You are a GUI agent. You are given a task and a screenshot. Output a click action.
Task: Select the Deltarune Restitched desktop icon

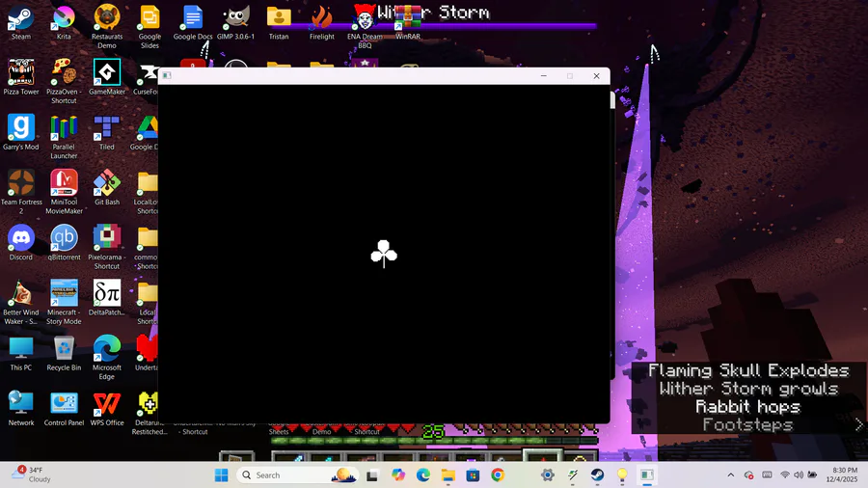[x=149, y=413]
